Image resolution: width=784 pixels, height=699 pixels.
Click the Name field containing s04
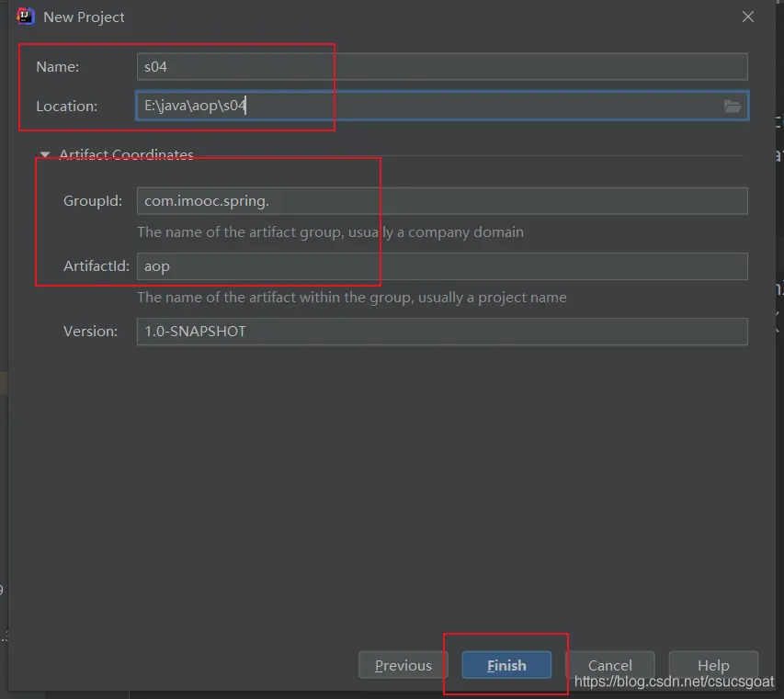[x=441, y=67]
